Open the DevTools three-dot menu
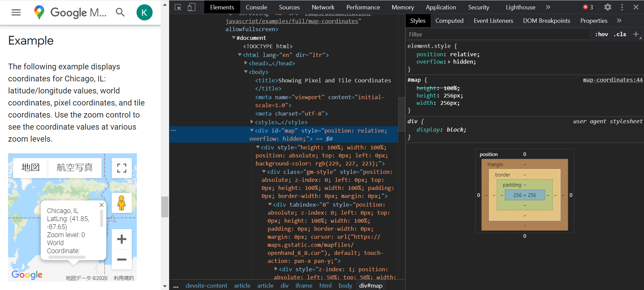 pos(622,7)
